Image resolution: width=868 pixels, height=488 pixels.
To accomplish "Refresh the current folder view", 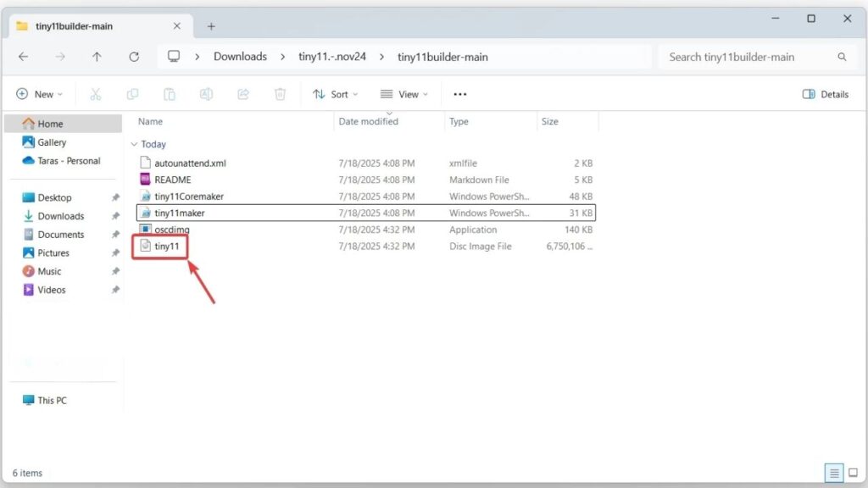I will (134, 57).
